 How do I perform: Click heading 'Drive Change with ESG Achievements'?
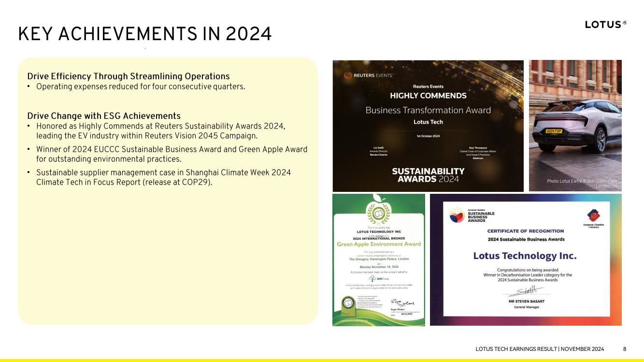click(x=104, y=116)
